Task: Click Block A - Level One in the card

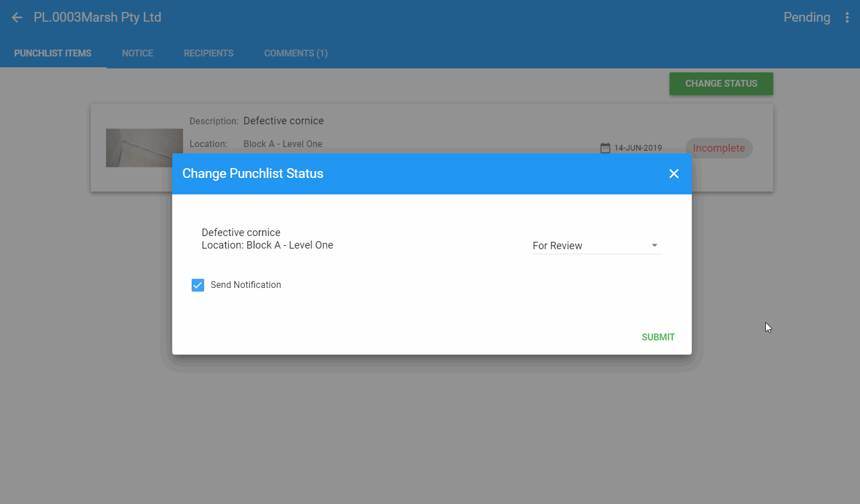Action: click(x=283, y=144)
